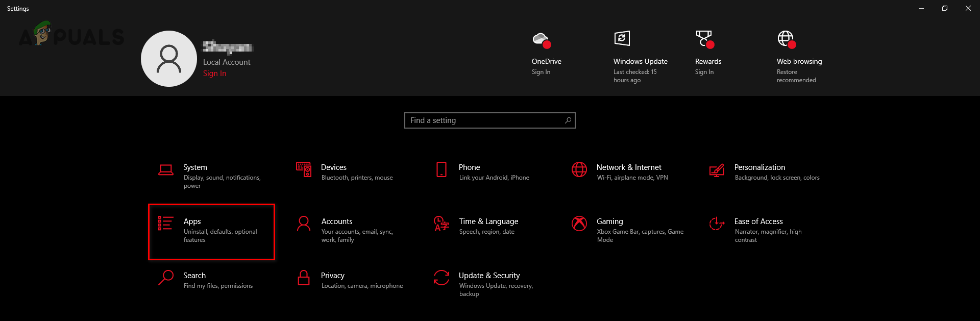980x321 pixels.
Task: Open the Ease of Access icon
Action: pos(717,224)
